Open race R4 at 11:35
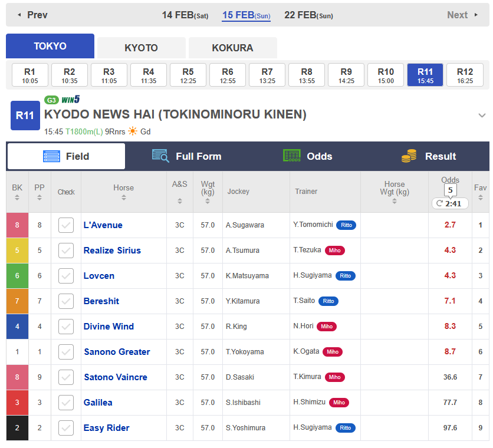Image resolution: width=493 pixels, height=448 pixels. [149, 75]
